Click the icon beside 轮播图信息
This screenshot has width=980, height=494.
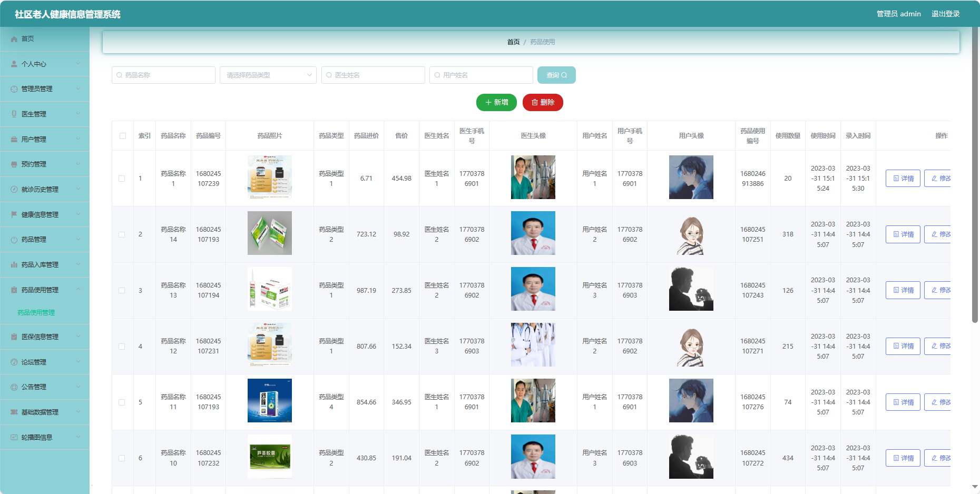tap(14, 438)
